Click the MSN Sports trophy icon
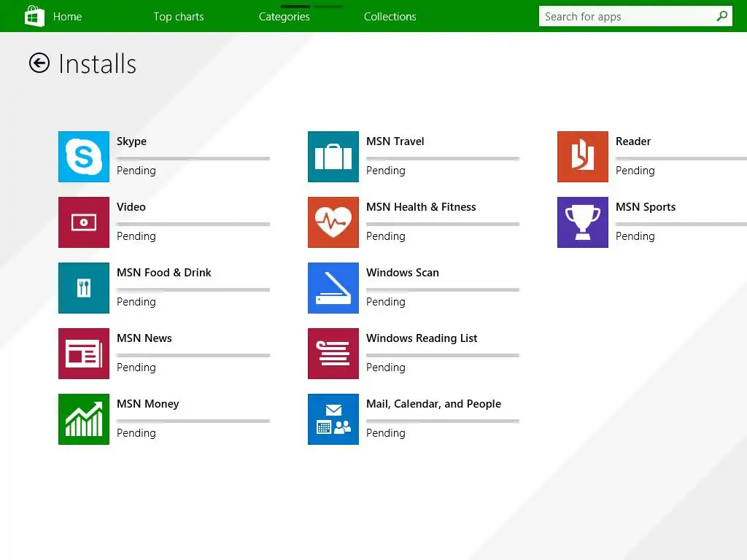Image resolution: width=747 pixels, height=560 pixels. (x=583, y=222)
